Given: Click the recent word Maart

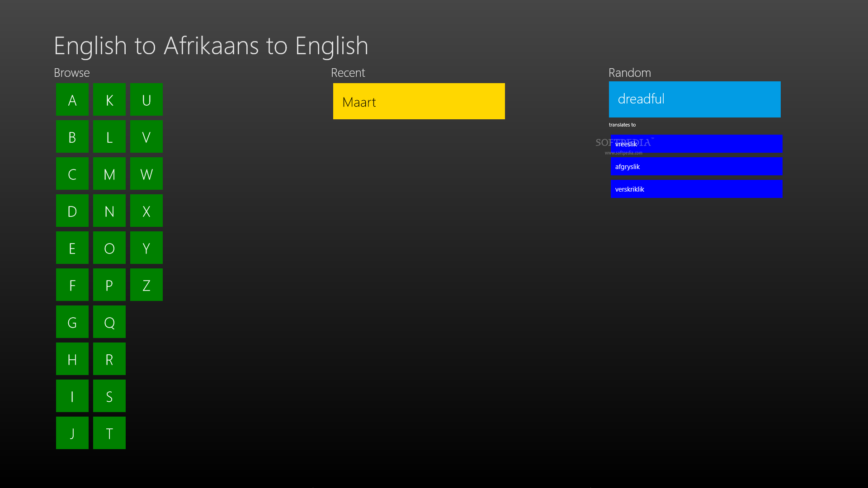Looking at the screenshot, I should tap(419, 101).
